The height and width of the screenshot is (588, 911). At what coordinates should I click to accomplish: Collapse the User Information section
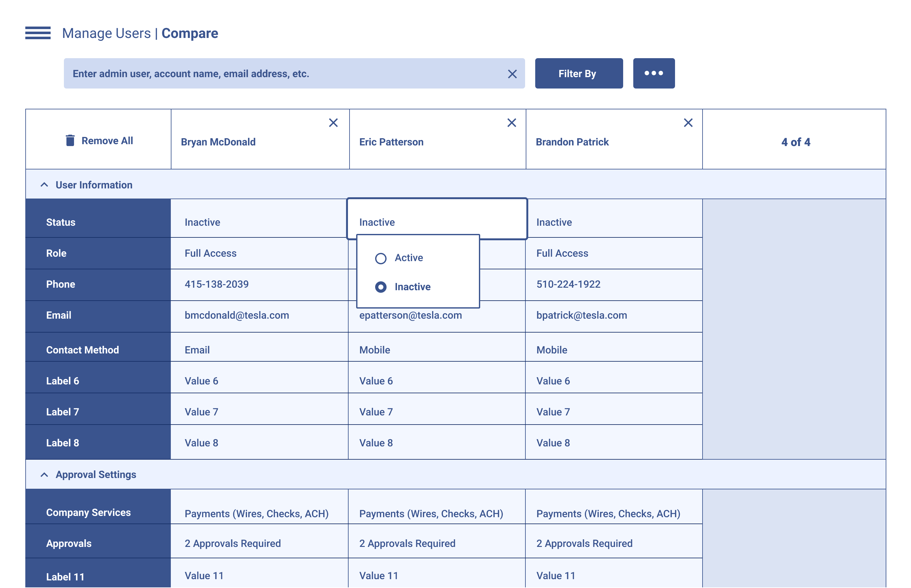point(44,185)
